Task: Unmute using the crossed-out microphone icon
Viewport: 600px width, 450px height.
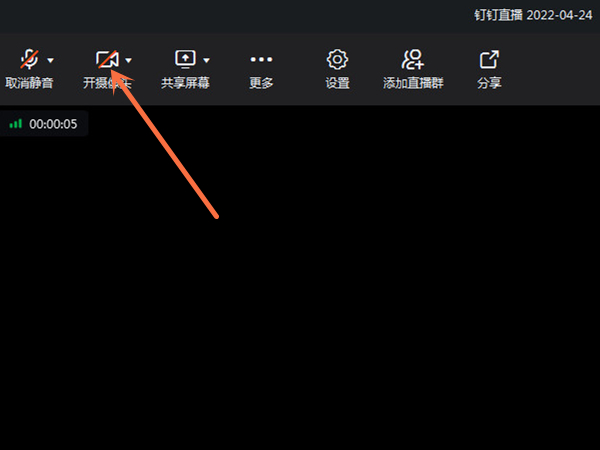Action: (x=29, y=59)
